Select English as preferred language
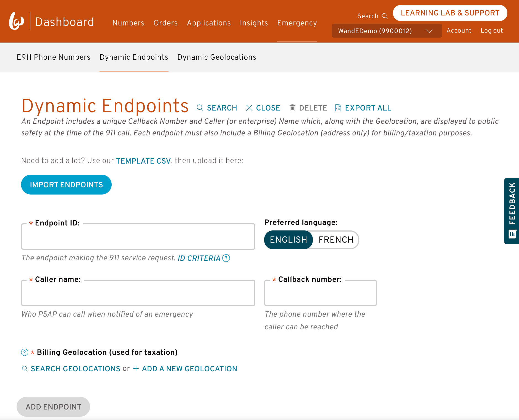The width and height of the screenshot is (519, 420). click(x=288, y=240)
